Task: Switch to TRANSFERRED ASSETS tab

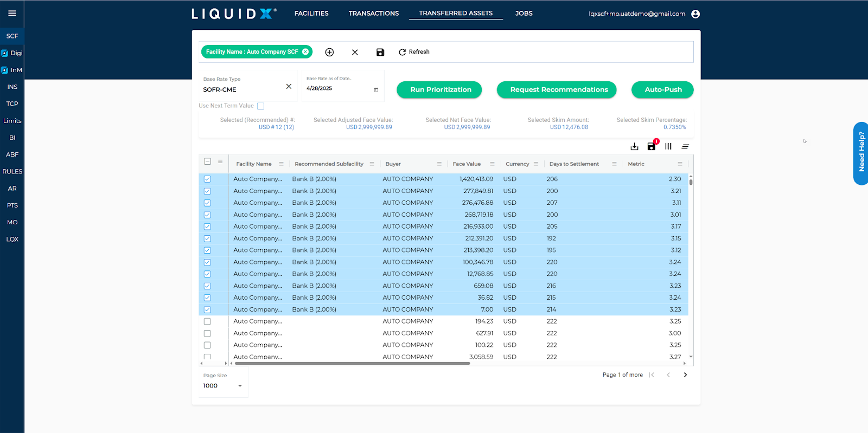Action: click(456, 14)
